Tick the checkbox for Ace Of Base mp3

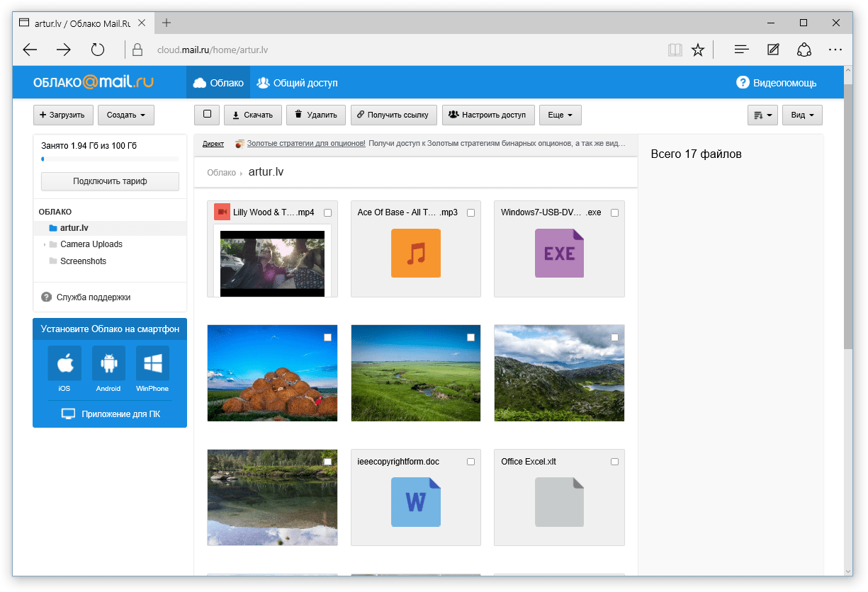[x=471, y=212]
